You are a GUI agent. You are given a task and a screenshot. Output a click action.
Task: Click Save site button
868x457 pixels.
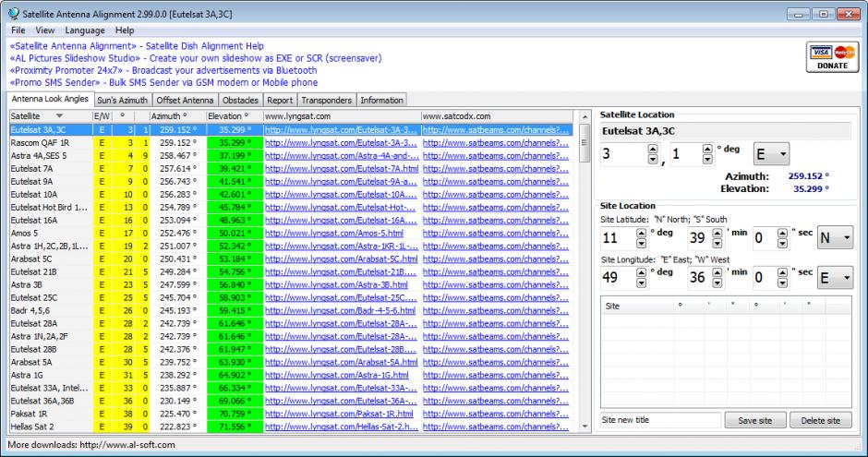click(755, 420)
